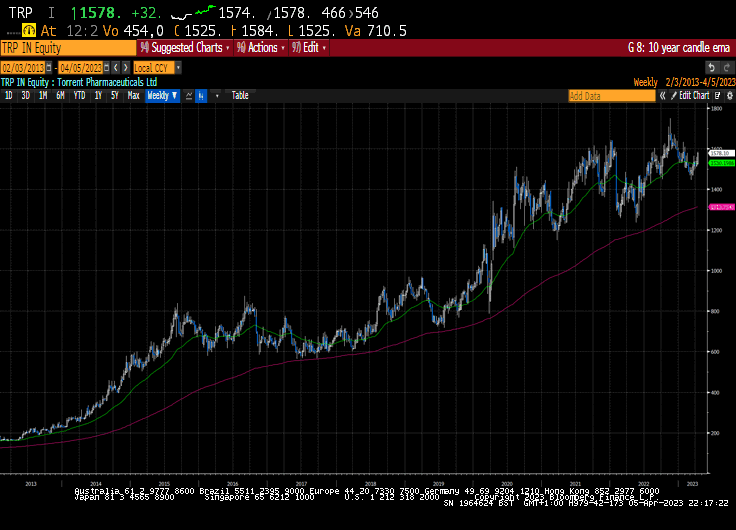Expand the Local CCY currency dropdown arrow
The height and width of the screenshot is (530, 736).
point(178,68)
